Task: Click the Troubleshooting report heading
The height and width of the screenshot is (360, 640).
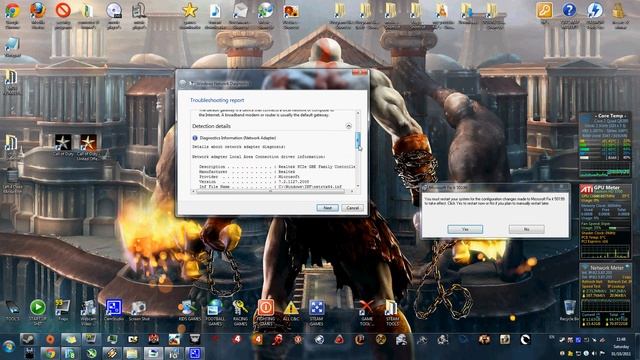Action: [217, 100]
